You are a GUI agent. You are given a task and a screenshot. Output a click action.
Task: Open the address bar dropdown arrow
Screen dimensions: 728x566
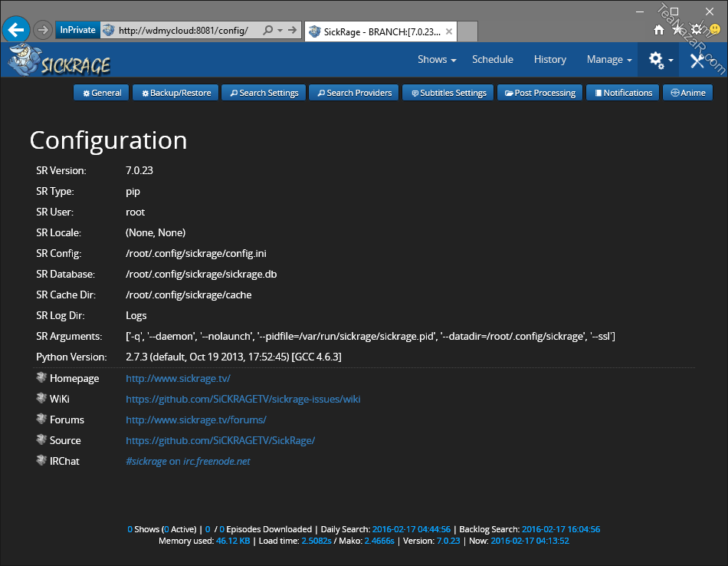point(280,30)
